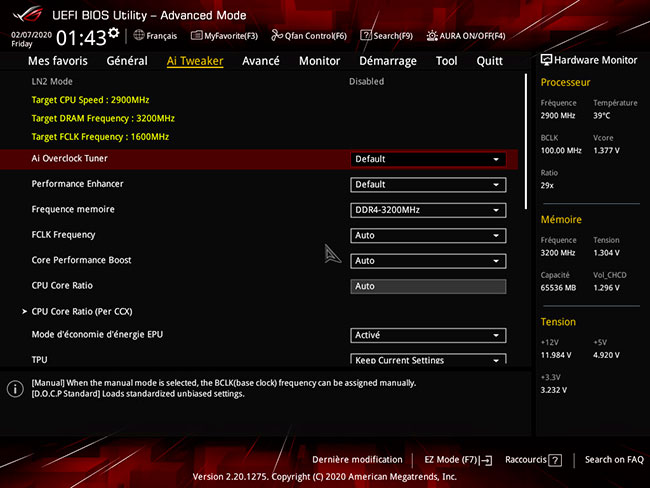The height and width of the screenshot is (488, 650).
Task: Open the Français language selector globe
Action: tap(138, 35)
